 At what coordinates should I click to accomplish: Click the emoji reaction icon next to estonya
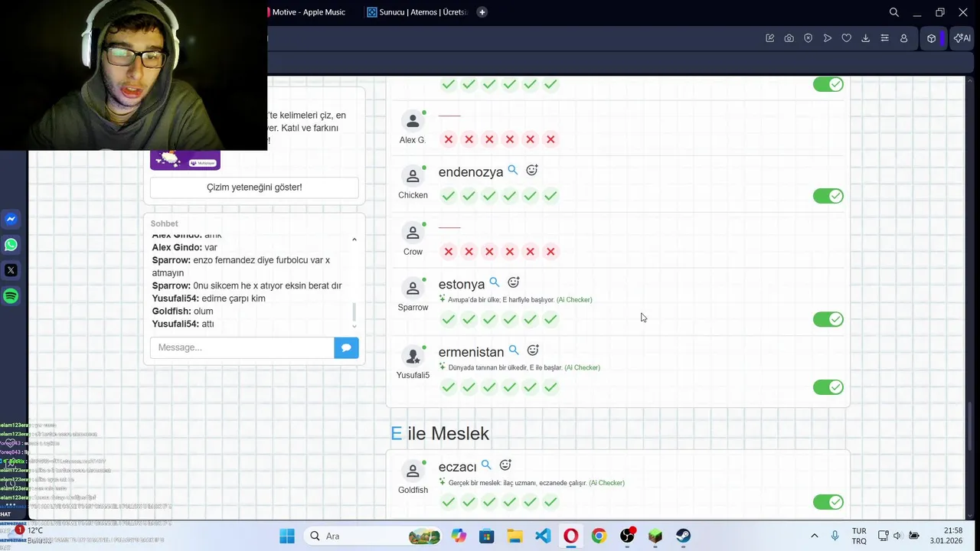(514, 282)
